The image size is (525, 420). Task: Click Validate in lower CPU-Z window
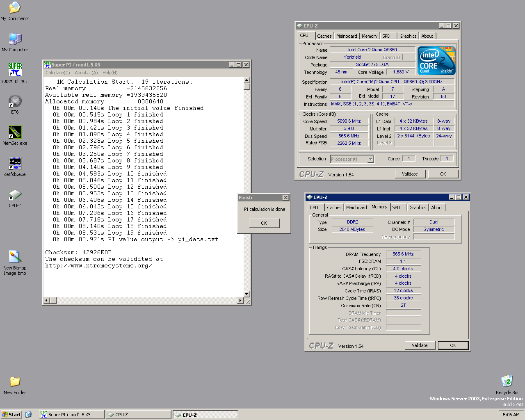click(420, 345)
